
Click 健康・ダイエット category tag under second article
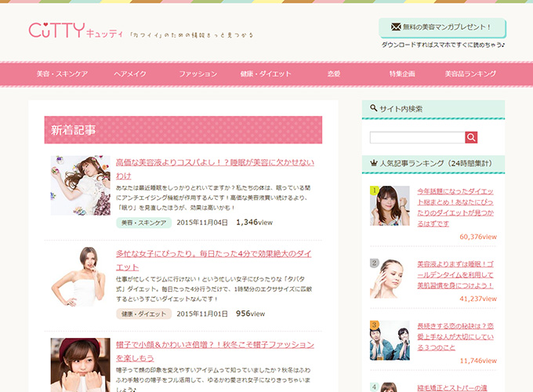pyautogui.click(x=143, y=314)
